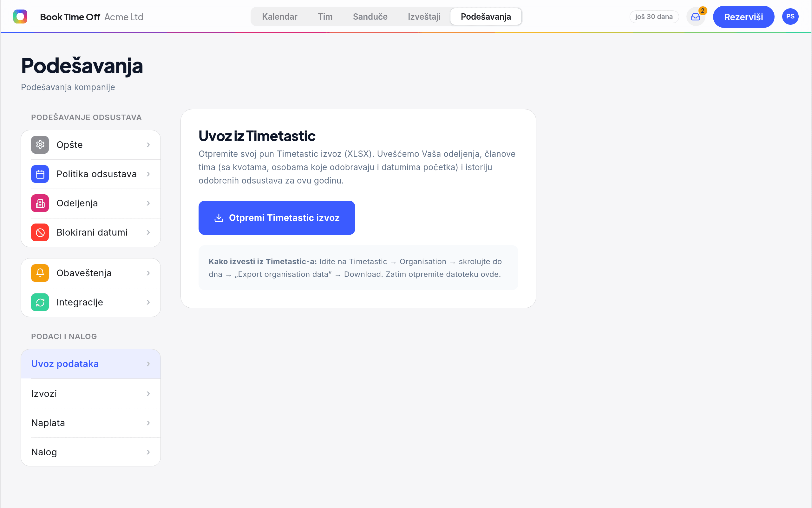This screenshot has height=508, width=812.
Task: Click the chevron next to Odeljenja
Action: [148, 203]
